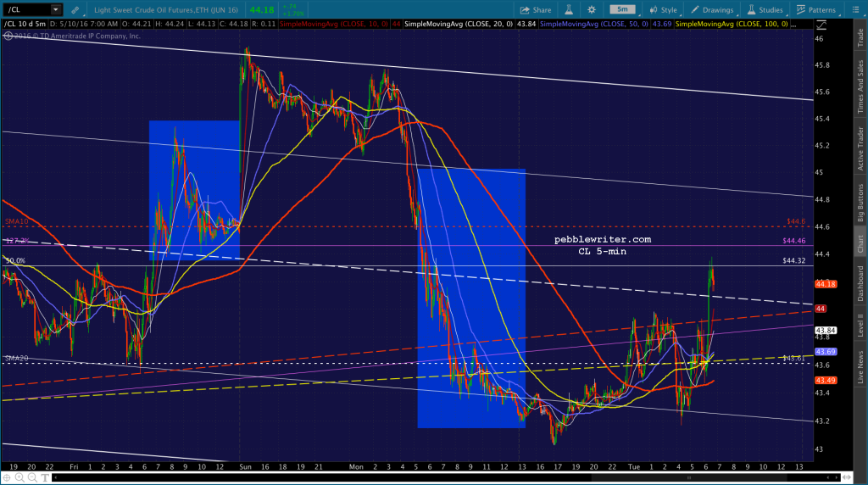Open the Drawings menu
Image resolution: width=868 pixels, height=485 pixels.
click(x=712, y=10)
